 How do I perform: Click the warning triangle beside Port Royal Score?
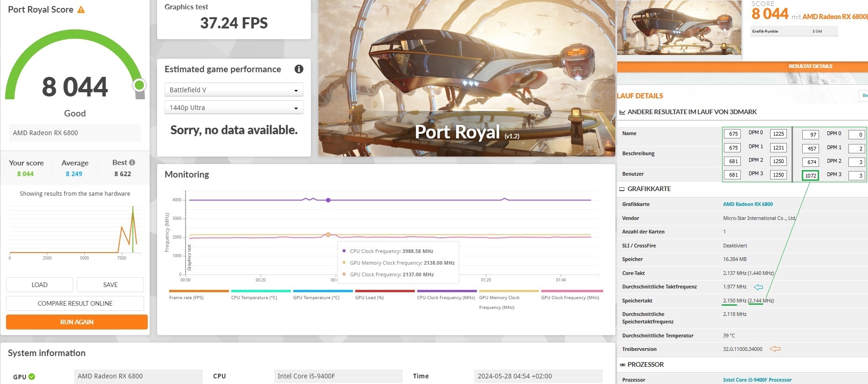[x=81, y=9]
